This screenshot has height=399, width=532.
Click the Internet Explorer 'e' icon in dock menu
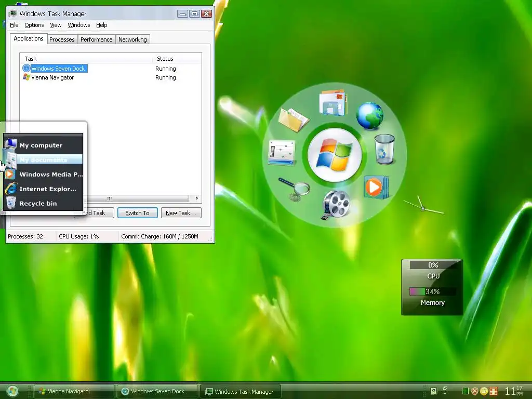(x=11, y=189)
